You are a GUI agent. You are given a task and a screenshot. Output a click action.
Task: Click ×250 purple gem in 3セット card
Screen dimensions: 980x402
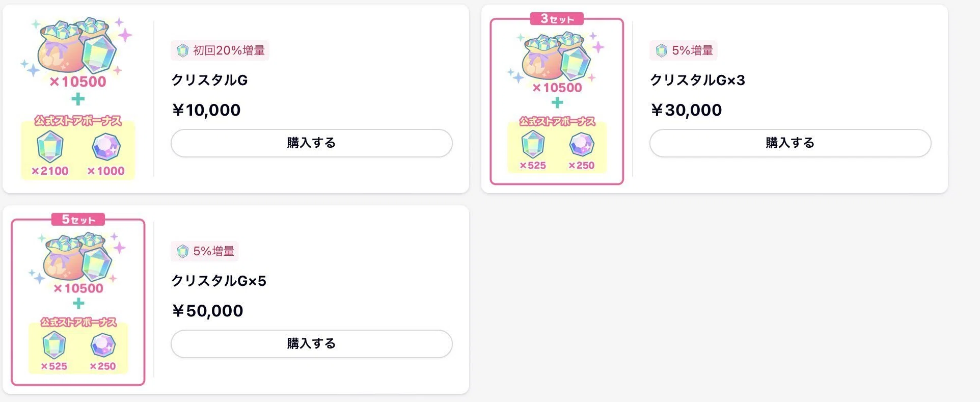581,144
